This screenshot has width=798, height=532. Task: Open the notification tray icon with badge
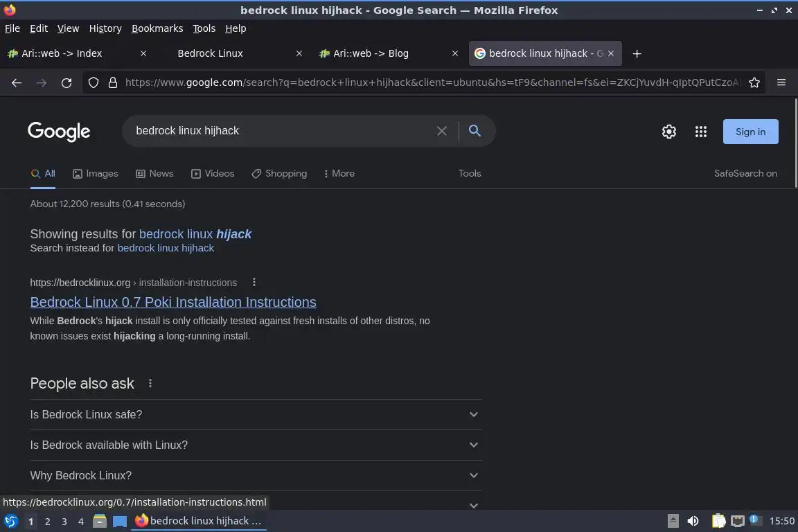[x=755, y=520]
